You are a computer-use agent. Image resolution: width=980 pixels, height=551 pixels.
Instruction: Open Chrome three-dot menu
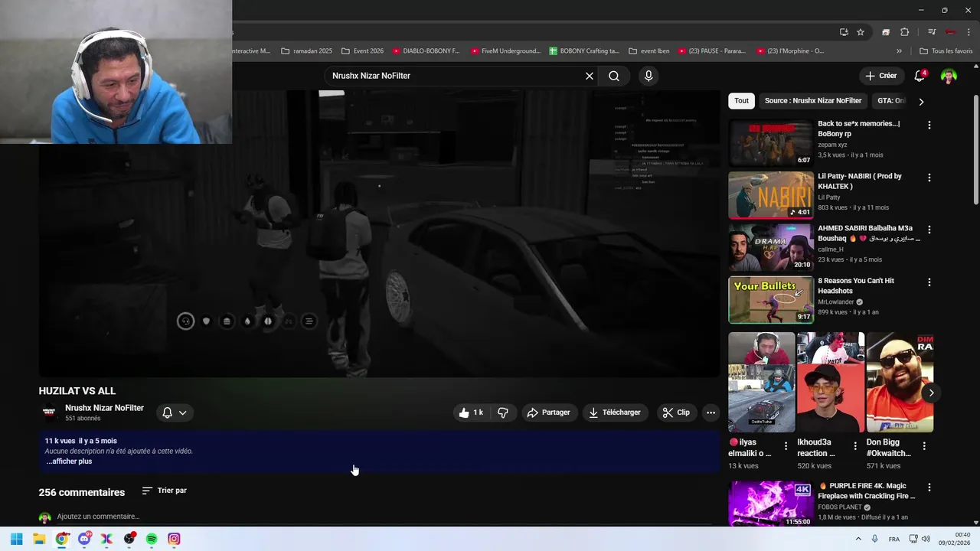(969, 32)
